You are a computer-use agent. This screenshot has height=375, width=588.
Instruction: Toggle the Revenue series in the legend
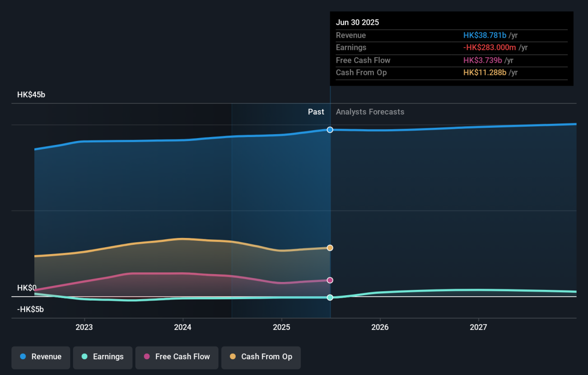pyautogui.click(x=41, y=357)
